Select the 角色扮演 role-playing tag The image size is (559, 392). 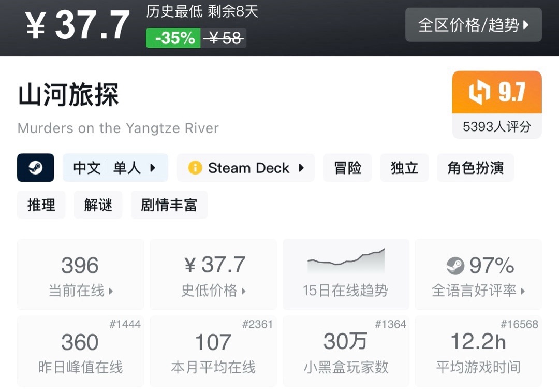(x=476, y=168)
